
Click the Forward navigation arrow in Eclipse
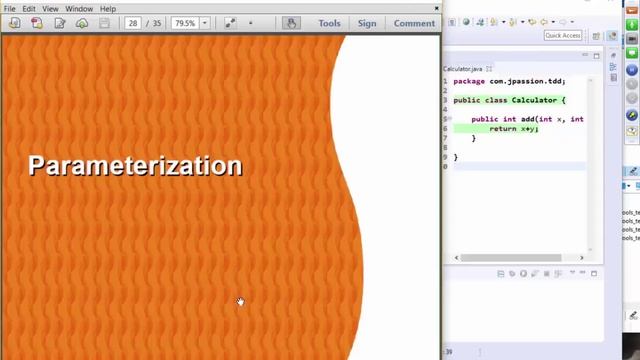563,22
